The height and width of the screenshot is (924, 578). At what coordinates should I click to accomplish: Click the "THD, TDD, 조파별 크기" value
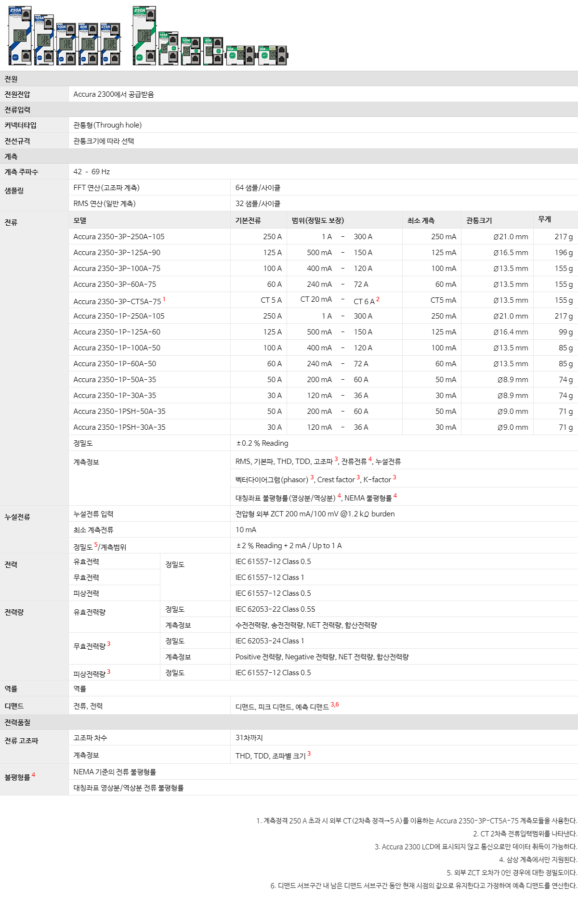point(270,756)
